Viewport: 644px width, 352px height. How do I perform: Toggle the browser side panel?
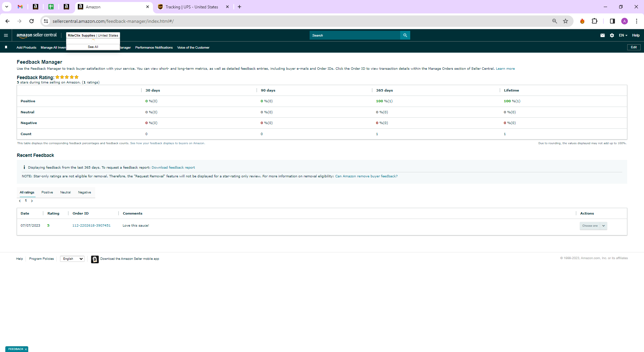612,21
